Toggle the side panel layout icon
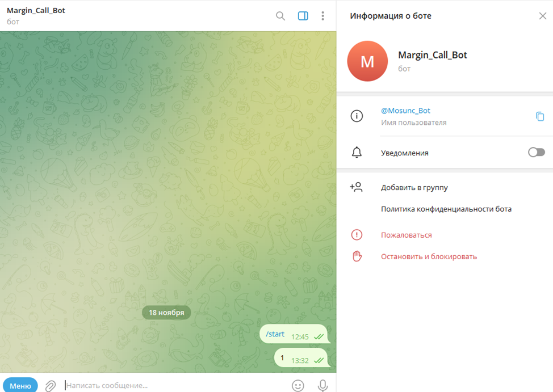The height and width of the screenshot is (392, 553). click(x=303, y=16)
